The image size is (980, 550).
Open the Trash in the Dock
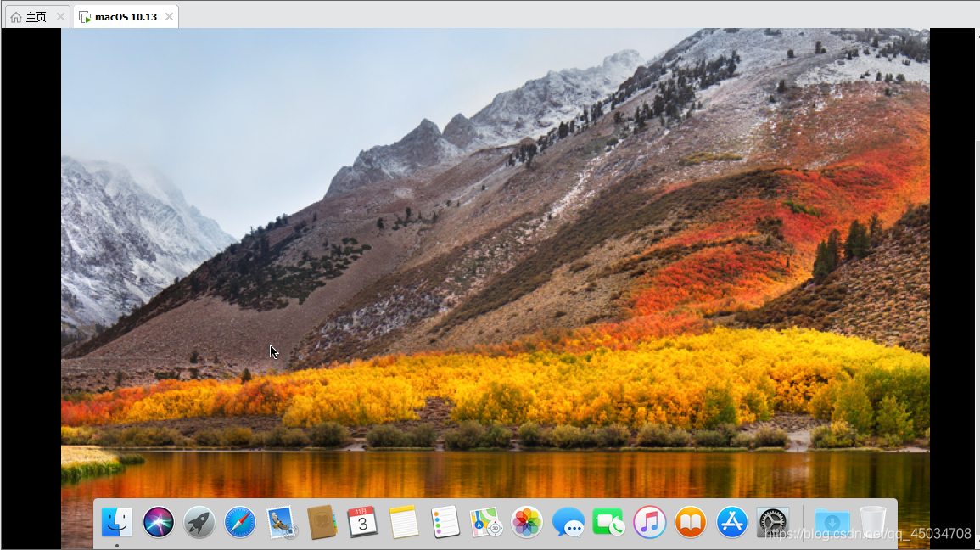coord(872,522)
